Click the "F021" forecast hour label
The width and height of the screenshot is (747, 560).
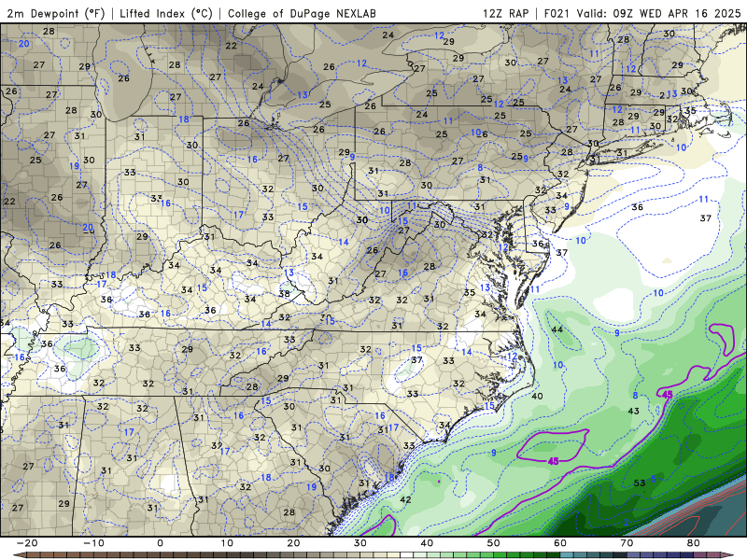point(557,13)
